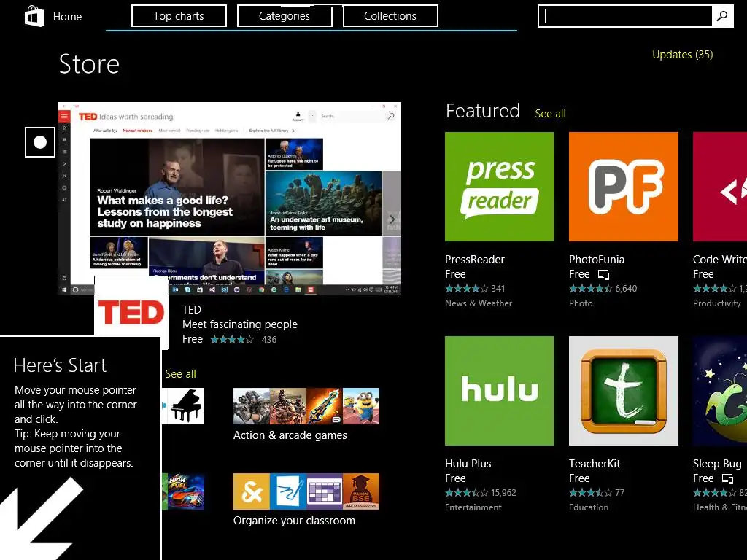Click the Entertainment category text
This screenshot has width=747, height=560.
click(x=473, y=507)
